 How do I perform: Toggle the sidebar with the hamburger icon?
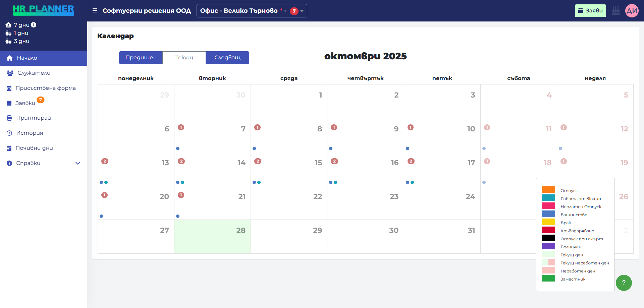(95, 10)
